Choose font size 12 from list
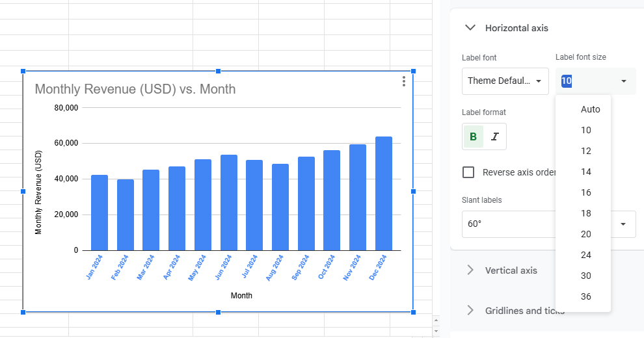The width and height of the screenshot is (644, 338). tap(586, 151)
